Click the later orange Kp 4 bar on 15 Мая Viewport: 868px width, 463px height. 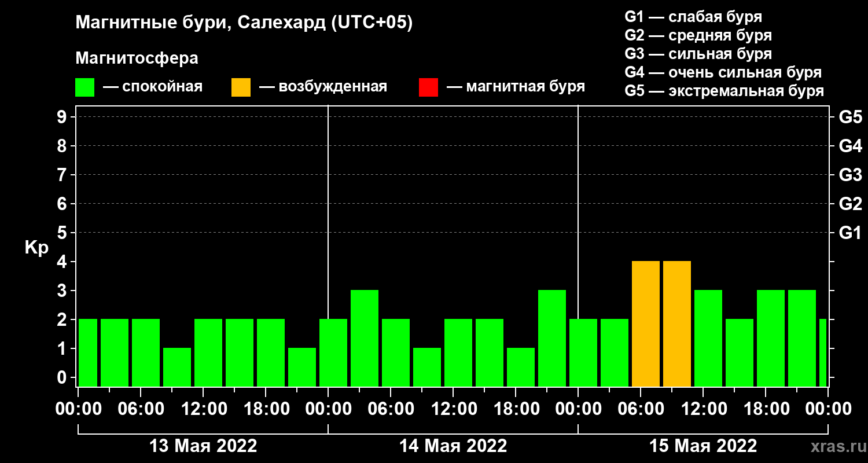pos(677,324)
